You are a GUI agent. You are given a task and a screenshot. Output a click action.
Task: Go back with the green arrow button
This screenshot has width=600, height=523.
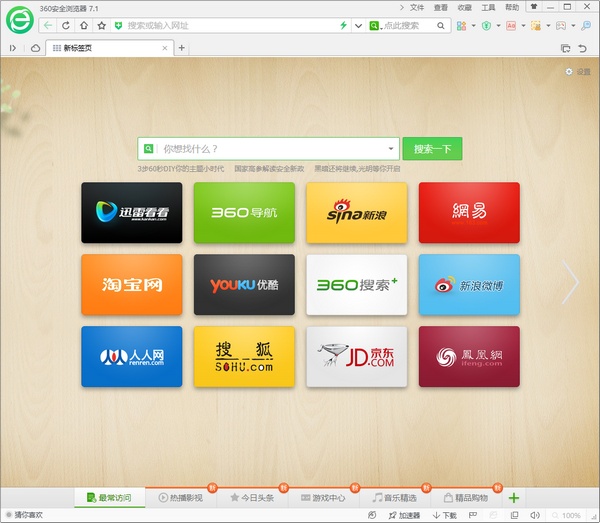[x=48, y=26]
